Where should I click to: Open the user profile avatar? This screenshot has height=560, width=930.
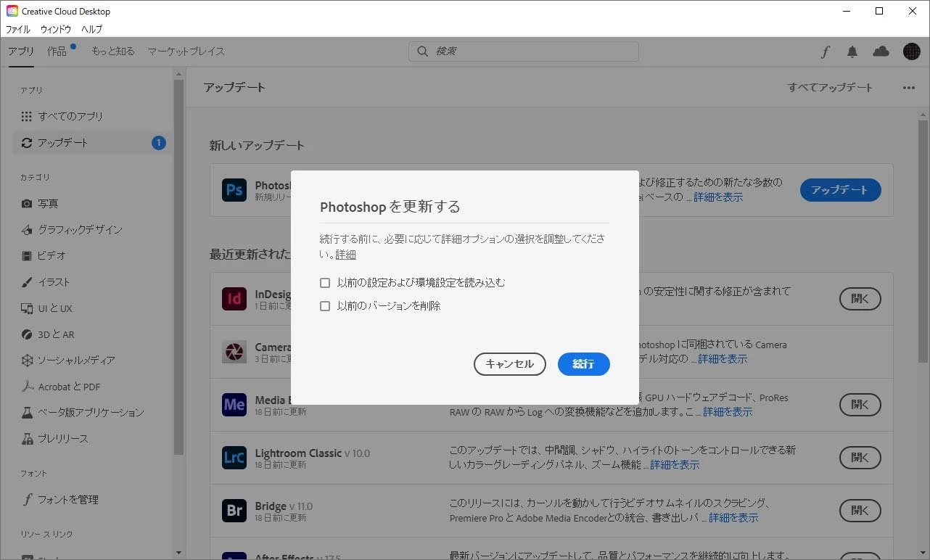[912, 52]
